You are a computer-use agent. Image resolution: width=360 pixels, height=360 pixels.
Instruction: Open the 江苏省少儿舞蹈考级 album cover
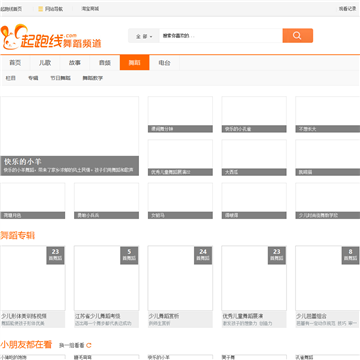click(107, 278)
